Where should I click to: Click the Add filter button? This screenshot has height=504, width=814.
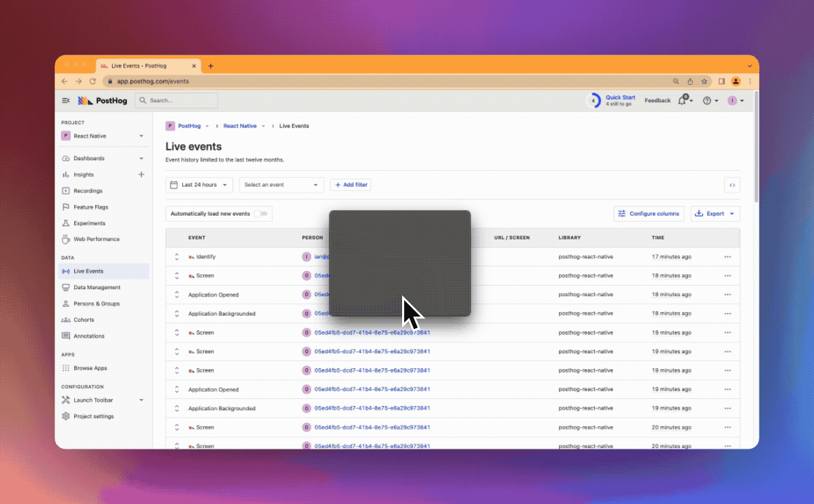point(350,185)
